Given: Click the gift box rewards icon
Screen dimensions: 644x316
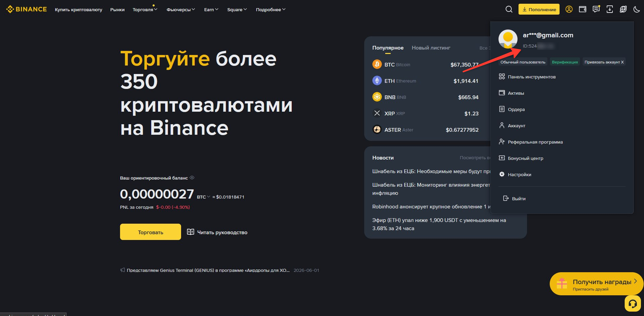Looking at the screenshot, I should coord(562,283).
